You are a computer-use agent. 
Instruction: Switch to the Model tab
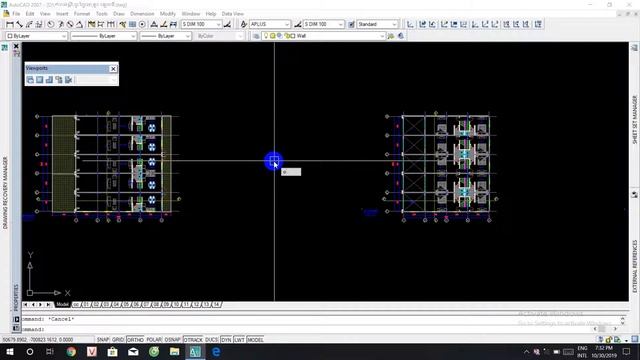tap(62, 304)
